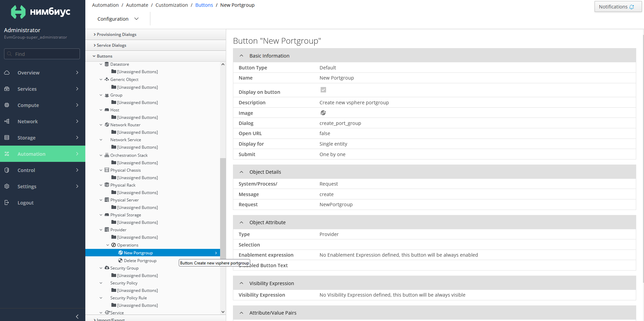Click the Services sidebar icon
The image size is (644, 321).
[x=7, y=89]
